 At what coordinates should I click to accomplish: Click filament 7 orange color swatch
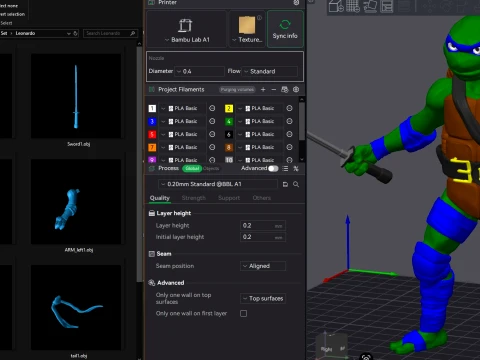152,147
